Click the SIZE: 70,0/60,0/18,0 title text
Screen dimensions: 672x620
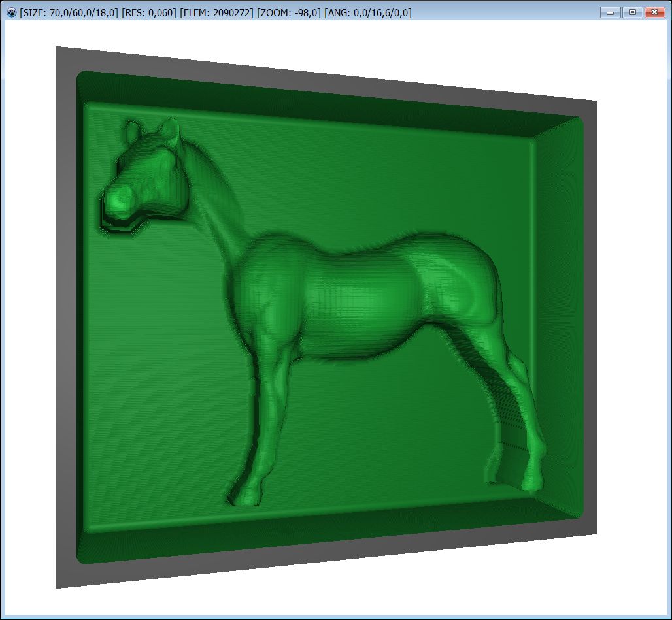tap(69, 13)
